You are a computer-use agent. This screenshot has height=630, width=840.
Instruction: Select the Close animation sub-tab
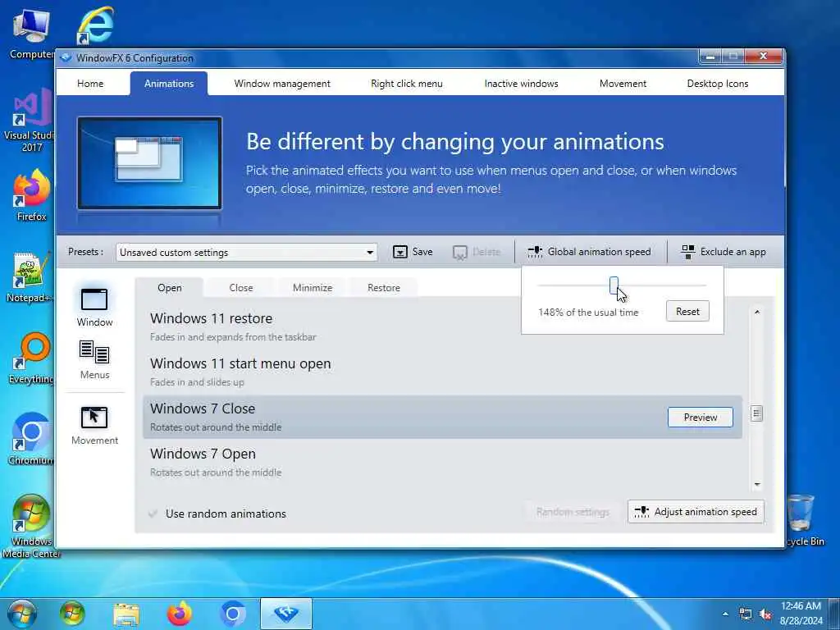[x=240, y=288]
